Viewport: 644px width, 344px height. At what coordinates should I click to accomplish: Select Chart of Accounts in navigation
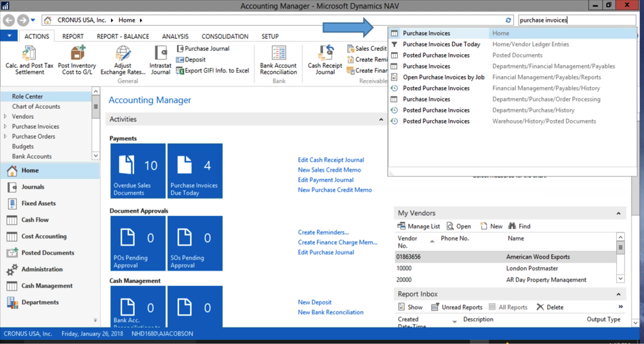(36, 107)
